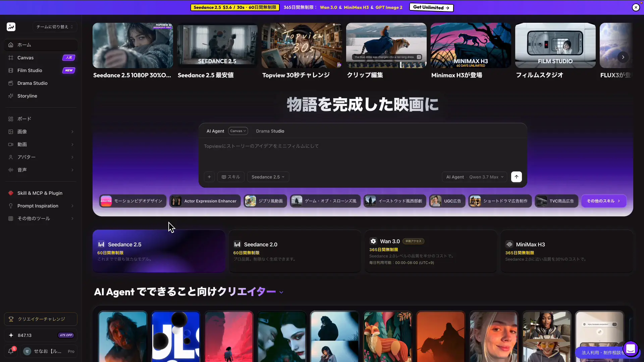Expand the 動画 sidebar submenu
Viewport: 644px width, 362px height.
point(72,144)
